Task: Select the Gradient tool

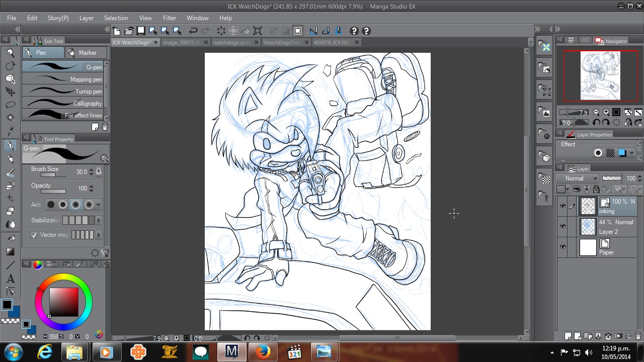Action: (x=10, y=252)
